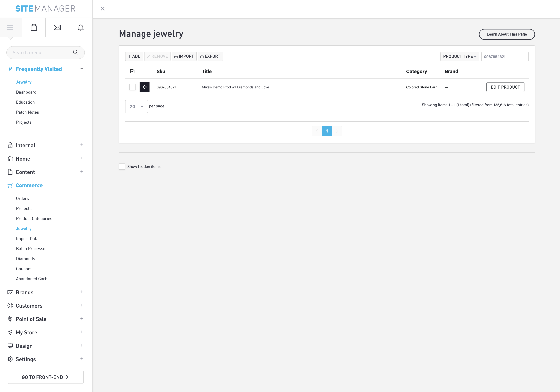Click the Edit Product button
Viewport: 560px width, 392px height.
pyautogui.click(x=505, y=87)
